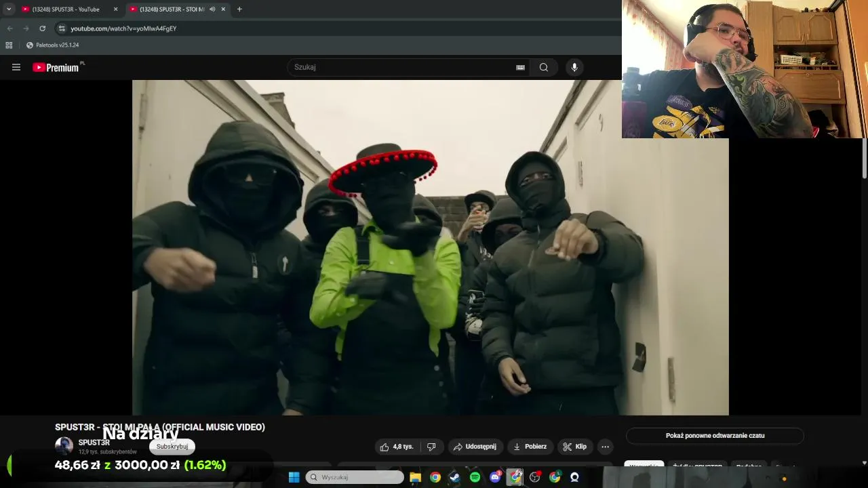Like the video with thumbs up
This screenshot has height=488, width=868.
pyautogui.click(x=397, y=447)
